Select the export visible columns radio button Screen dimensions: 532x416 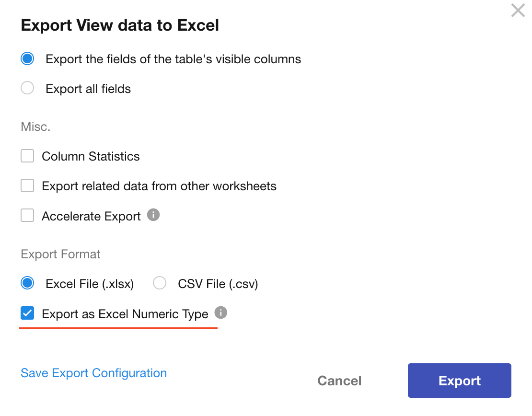27,59
